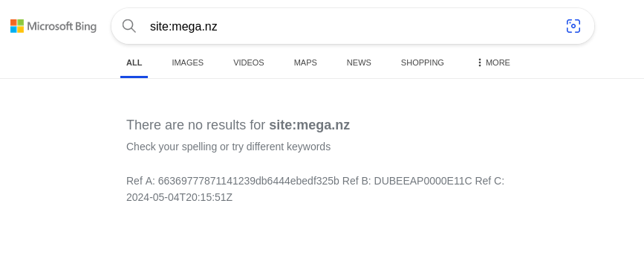The width and height of the screenshot is (644, 279).
Task: Click the Ref A hexadecimal code text
Action: pos(249,181)
